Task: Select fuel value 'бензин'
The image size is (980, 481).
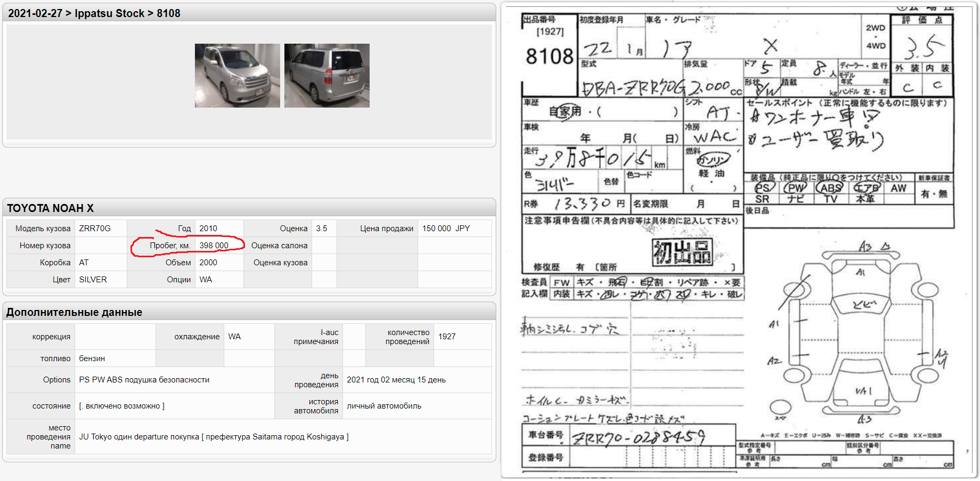Action: pos(92,358)
